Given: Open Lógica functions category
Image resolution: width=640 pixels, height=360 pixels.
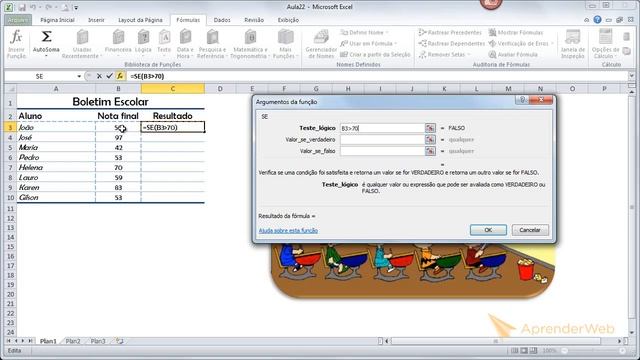Looking at the screenshot, I should point(143,44).
